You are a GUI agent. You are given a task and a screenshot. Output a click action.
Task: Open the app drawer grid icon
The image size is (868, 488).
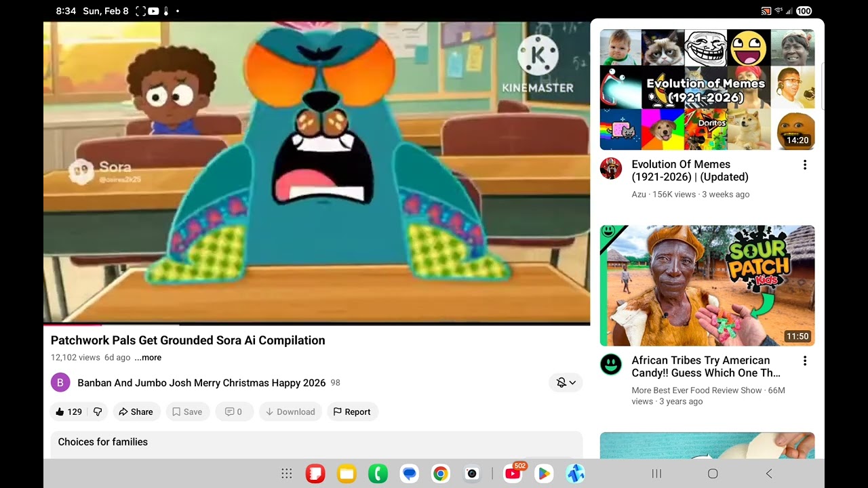coord(287,474)
